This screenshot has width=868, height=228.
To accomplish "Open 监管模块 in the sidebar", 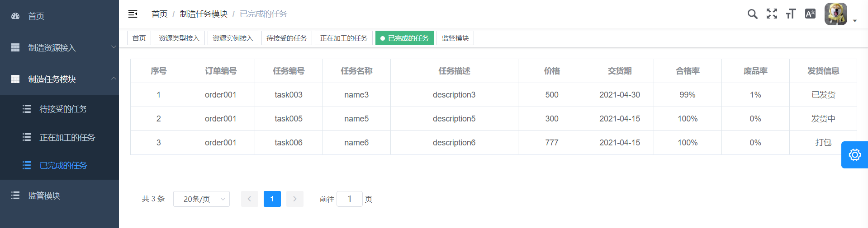I will 44,195.
